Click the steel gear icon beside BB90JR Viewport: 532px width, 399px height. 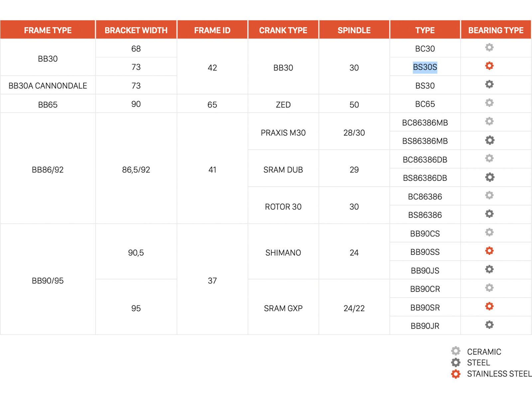(489, 325)
